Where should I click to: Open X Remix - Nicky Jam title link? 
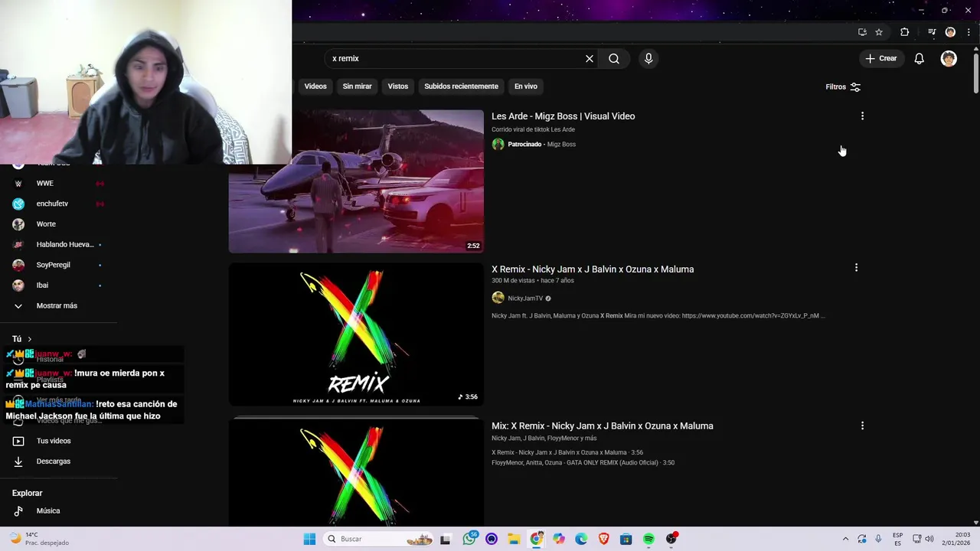coord(593,269)
